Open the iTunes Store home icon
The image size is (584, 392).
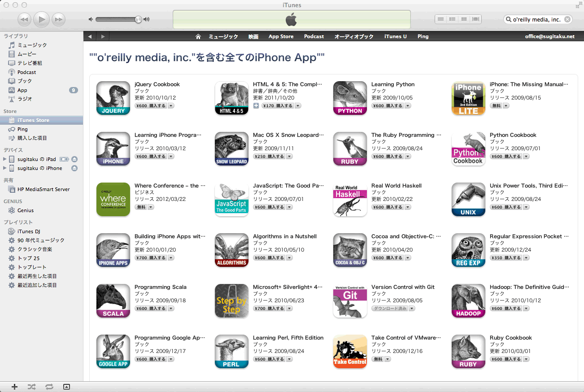point(198,36)
